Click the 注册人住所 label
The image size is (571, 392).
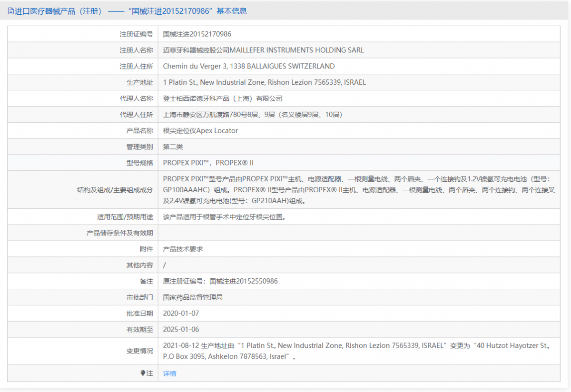tap(137, 66)
